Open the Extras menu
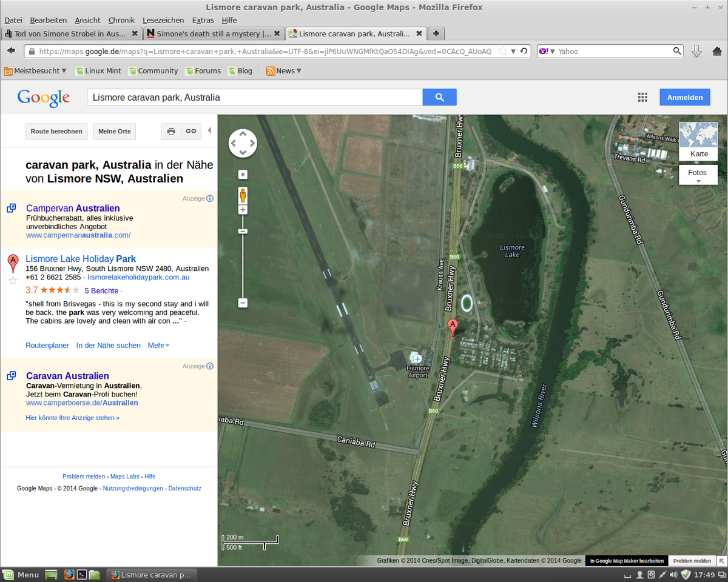 (x=203, y=20)
